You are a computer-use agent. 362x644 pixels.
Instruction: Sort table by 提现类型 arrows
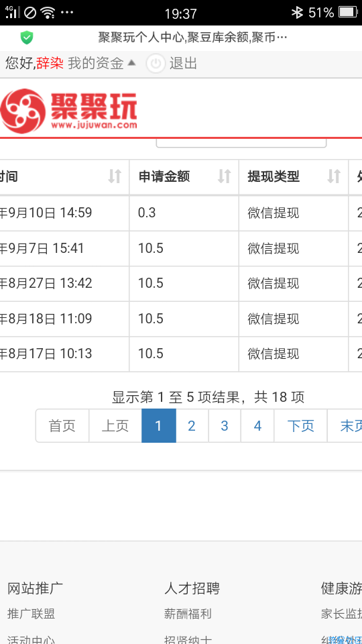pos(334,176)
